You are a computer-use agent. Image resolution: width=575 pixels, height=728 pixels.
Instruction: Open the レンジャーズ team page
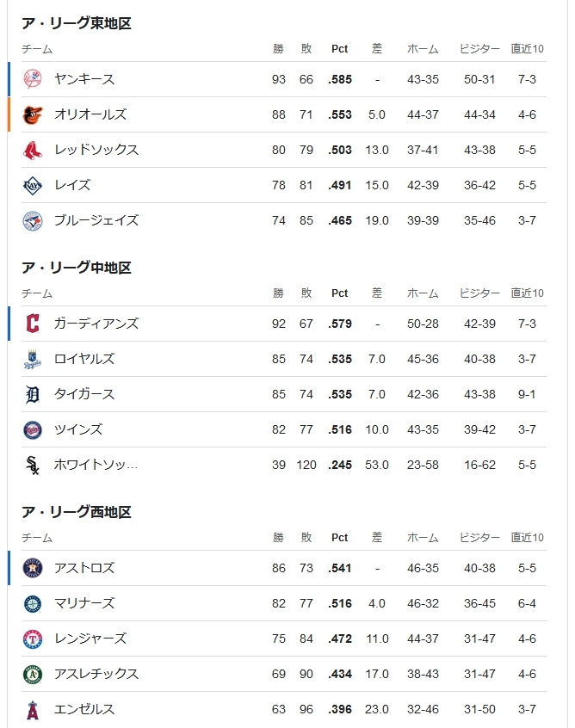[90, 639]
